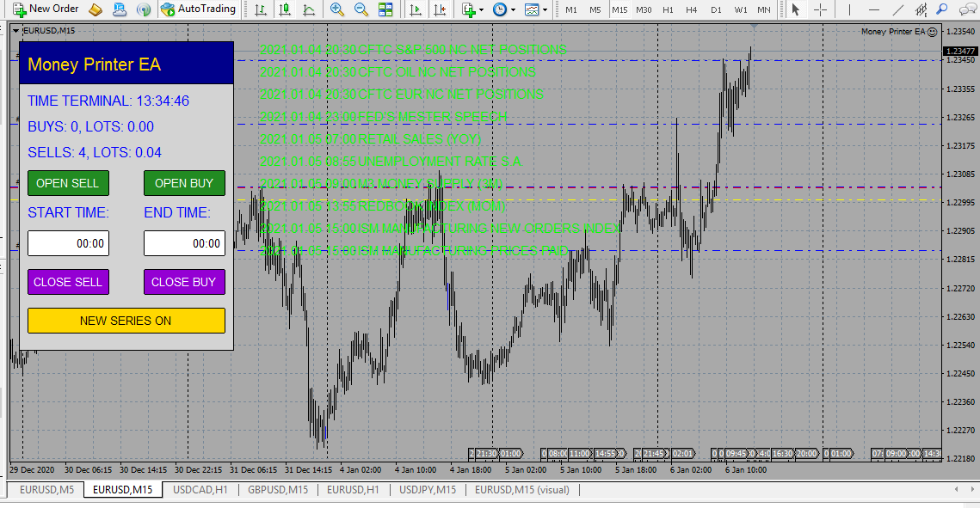The image size is (980, 508).
Task: Toggle Chart Shift icon
Action: (440, 9)
